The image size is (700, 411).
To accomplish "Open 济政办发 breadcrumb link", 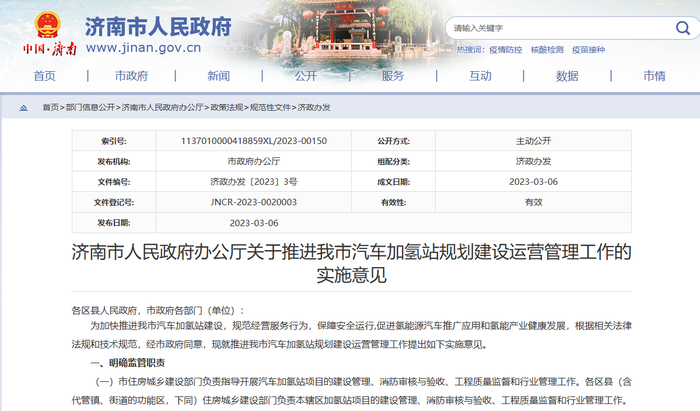I will coord(314,107).
